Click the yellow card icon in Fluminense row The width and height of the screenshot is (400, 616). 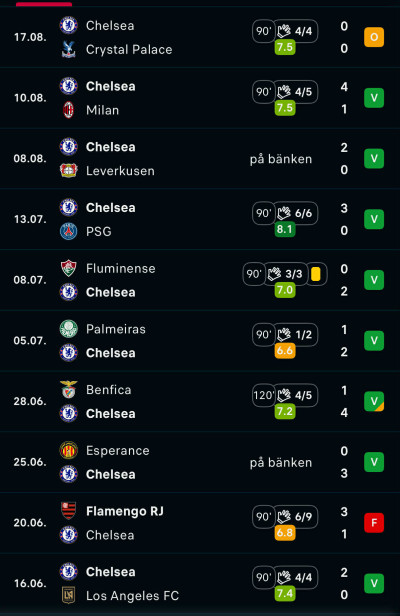316,274
